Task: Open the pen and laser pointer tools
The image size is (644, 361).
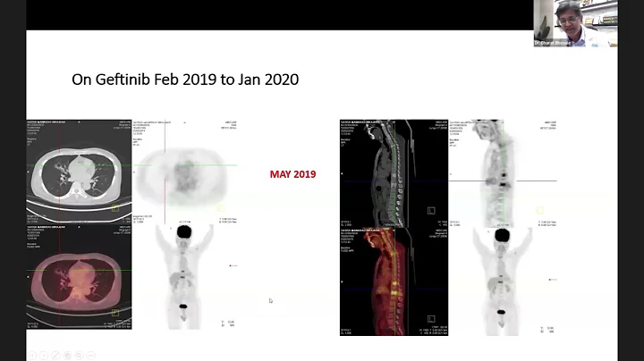Action: point(55,356)
